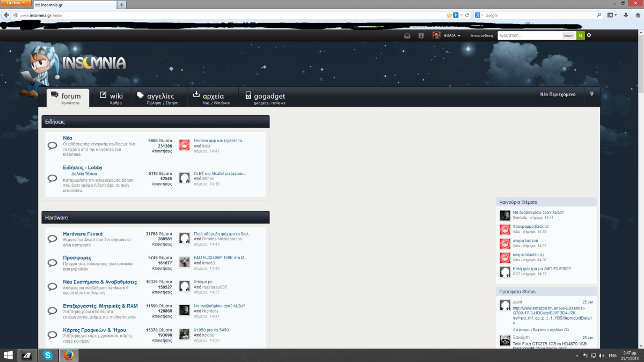This screenshot has width=644, height=362.
Task: Click the eSATA user avatar
Action: [436, 35]
